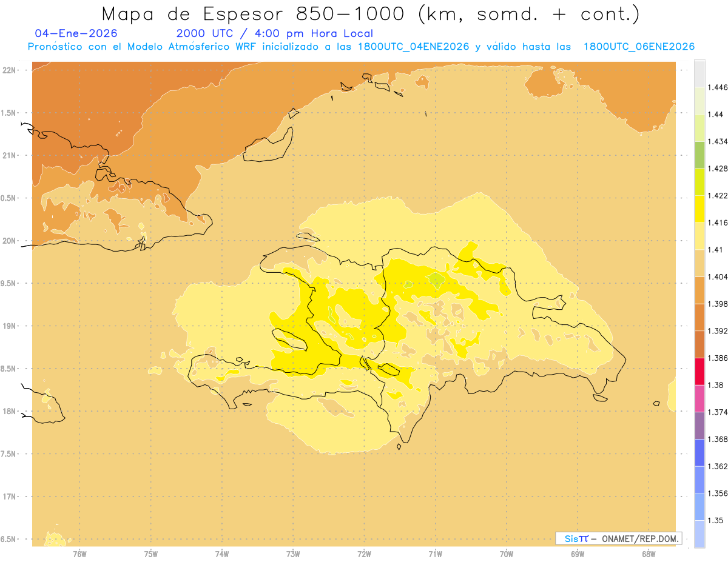Click the 20N latitude label
This screenshot has width=728, height=562.
pos(9,241)
